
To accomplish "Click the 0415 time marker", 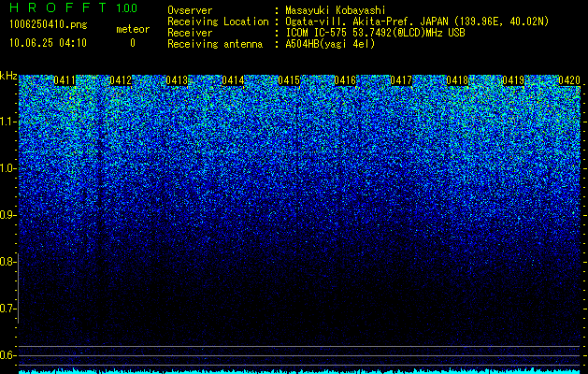I will [x=289, y=80].
